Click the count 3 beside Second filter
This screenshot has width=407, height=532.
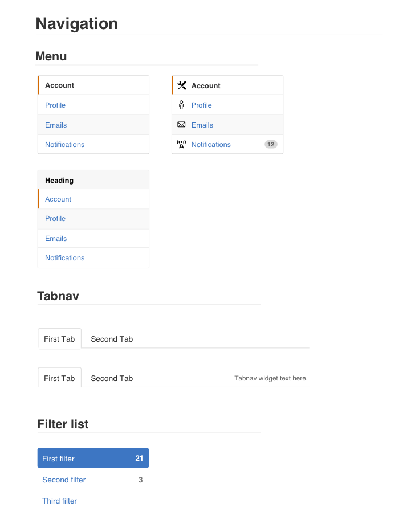point(141,480)
